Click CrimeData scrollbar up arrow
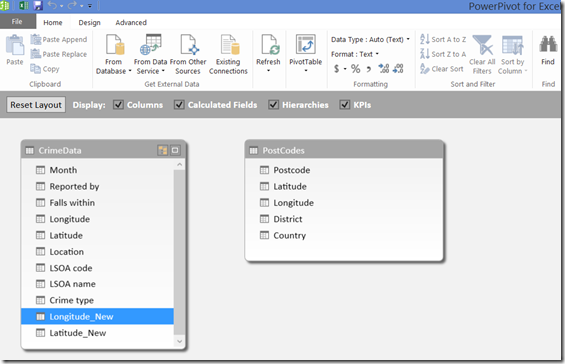This screenshot has width=565, height=364. 179,165
